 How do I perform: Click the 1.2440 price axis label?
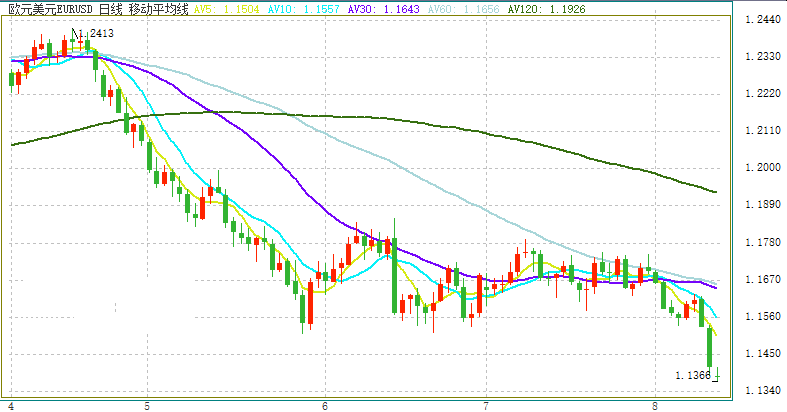click(x=758, y=20)
